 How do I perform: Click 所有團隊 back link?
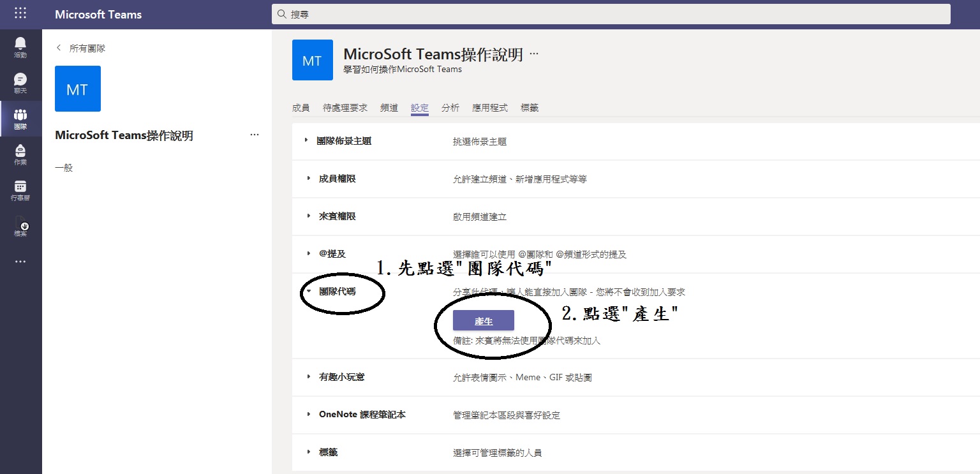[x=87, y=48]
